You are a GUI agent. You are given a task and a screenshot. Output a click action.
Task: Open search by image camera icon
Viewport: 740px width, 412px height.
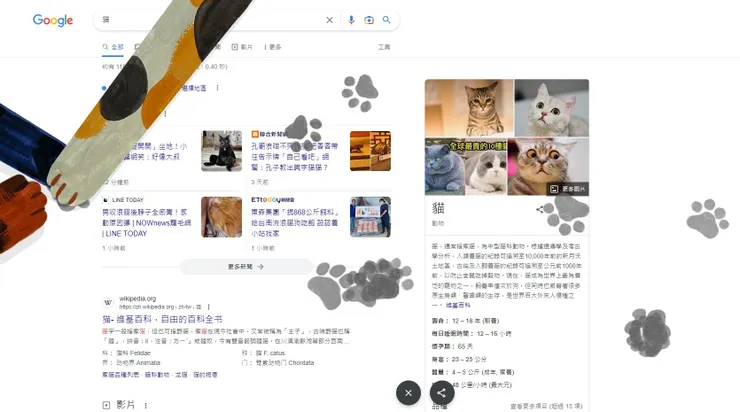click(x=369, y=20)
